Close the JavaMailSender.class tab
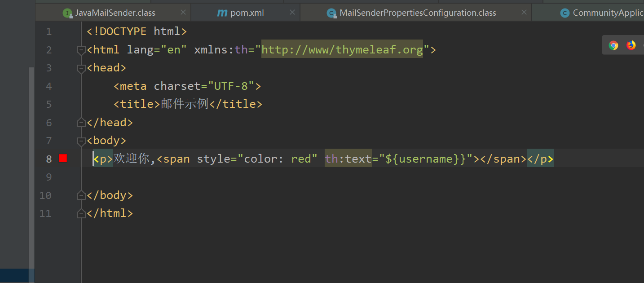Screen dimensions: 644x283 coord(183,13)
